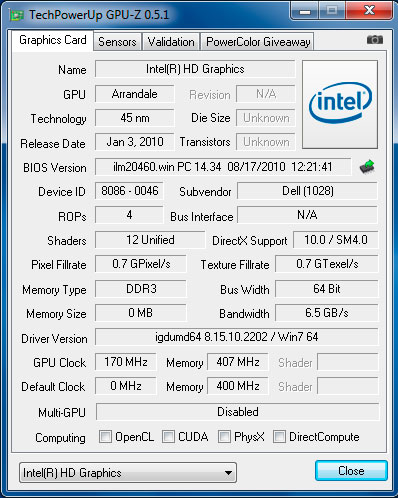Click the 400 MHz default memory field
Viewport: 398px width, 498px height.
click(x=238, y=386)
